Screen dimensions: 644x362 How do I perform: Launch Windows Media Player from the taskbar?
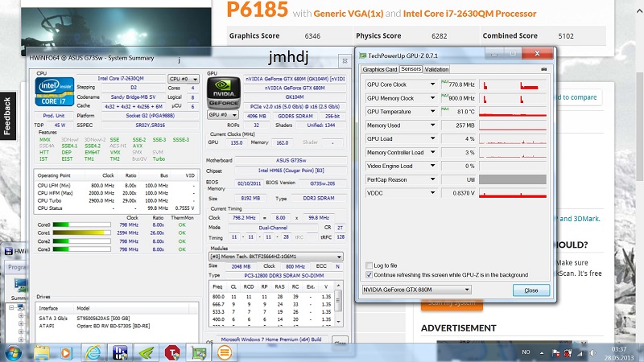66,352
